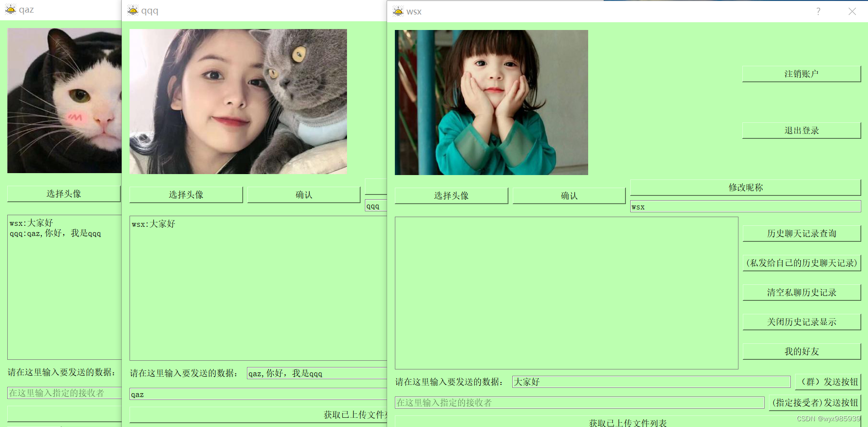
Task: Click the 大家好 message input in wsx window
Action: tap(651, 382)
